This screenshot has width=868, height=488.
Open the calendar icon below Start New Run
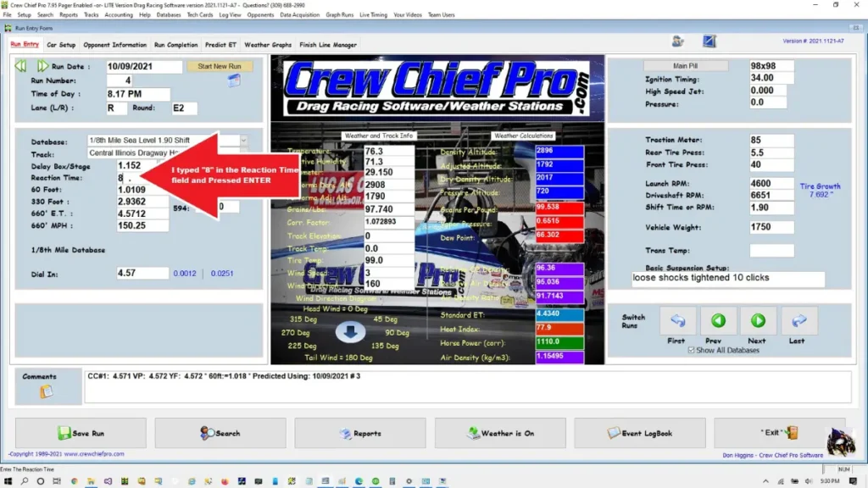pos(234,80)
